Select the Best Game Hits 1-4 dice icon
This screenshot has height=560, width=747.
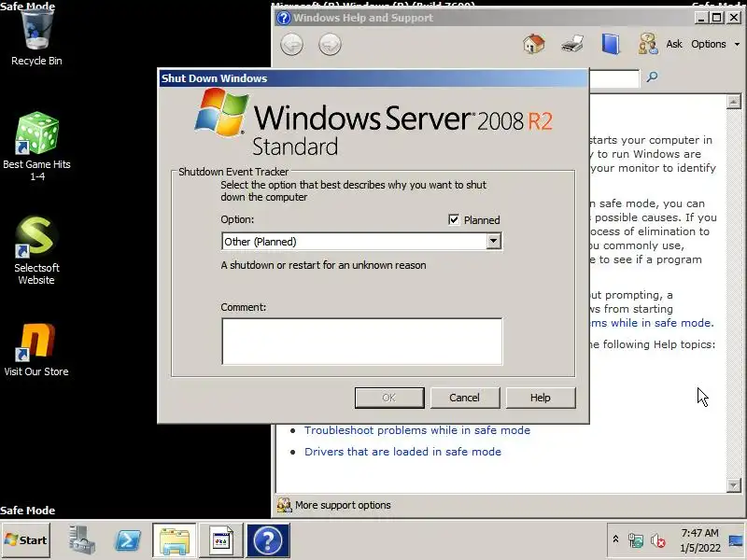pos(36,133)
